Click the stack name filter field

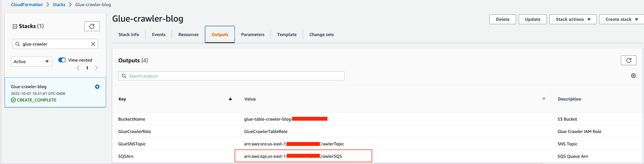55,44
